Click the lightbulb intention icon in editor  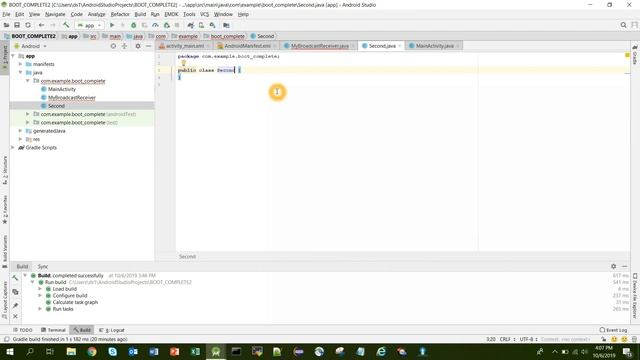point(183,63)
